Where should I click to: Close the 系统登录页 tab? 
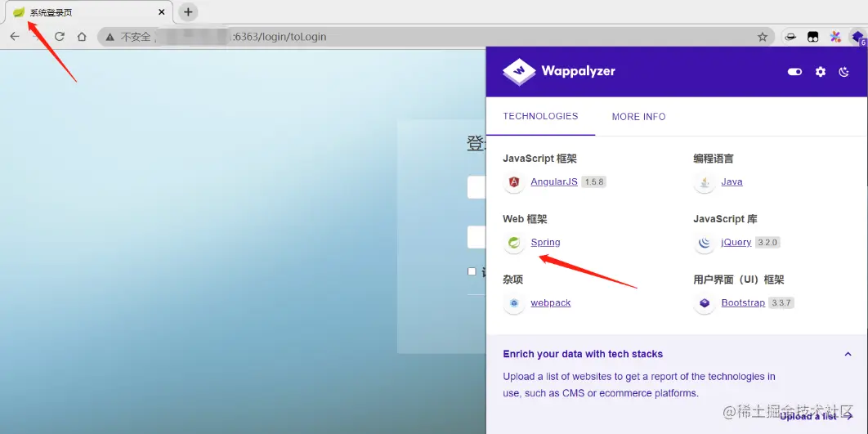(162, 12)
